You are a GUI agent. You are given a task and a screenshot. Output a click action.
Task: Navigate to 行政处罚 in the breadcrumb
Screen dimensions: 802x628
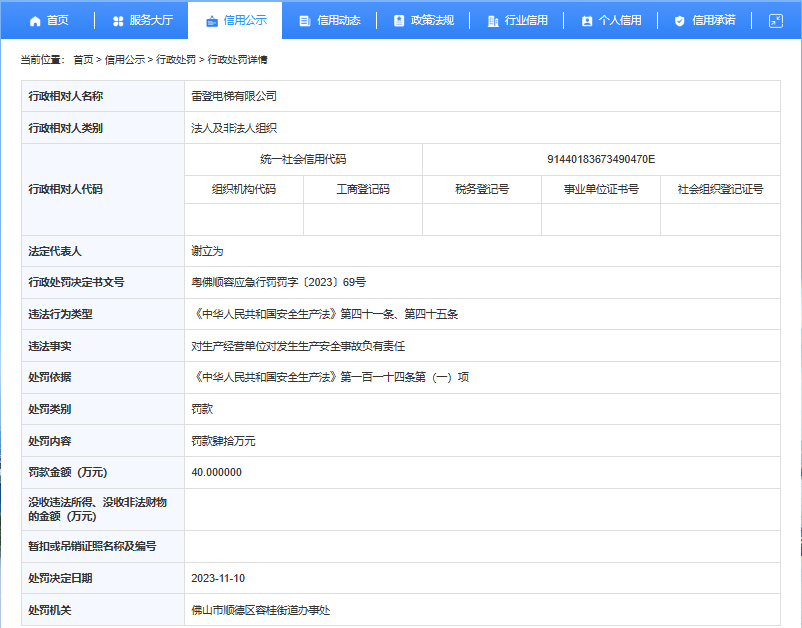pyautogui.click(x=176, y=60)
